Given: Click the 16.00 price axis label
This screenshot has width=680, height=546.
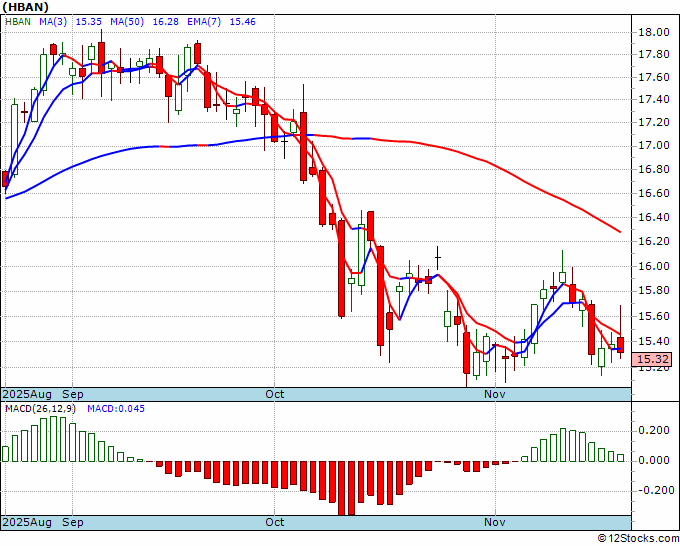Looking at the screenshot, I should pos(653,266).
